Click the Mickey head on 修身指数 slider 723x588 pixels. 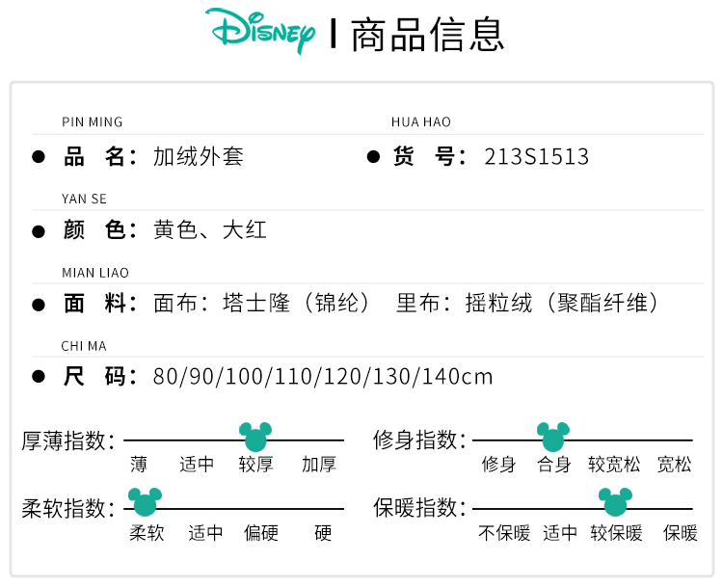553,437
